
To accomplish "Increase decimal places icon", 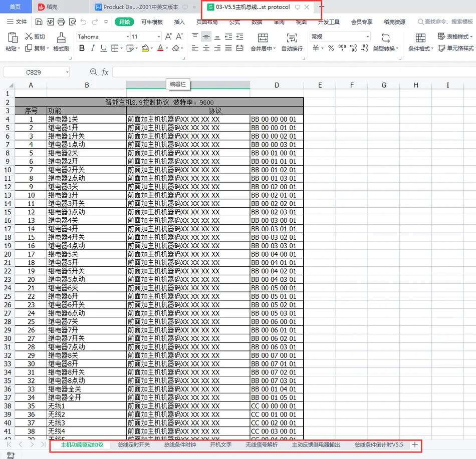I will click(x=353, y=48).
